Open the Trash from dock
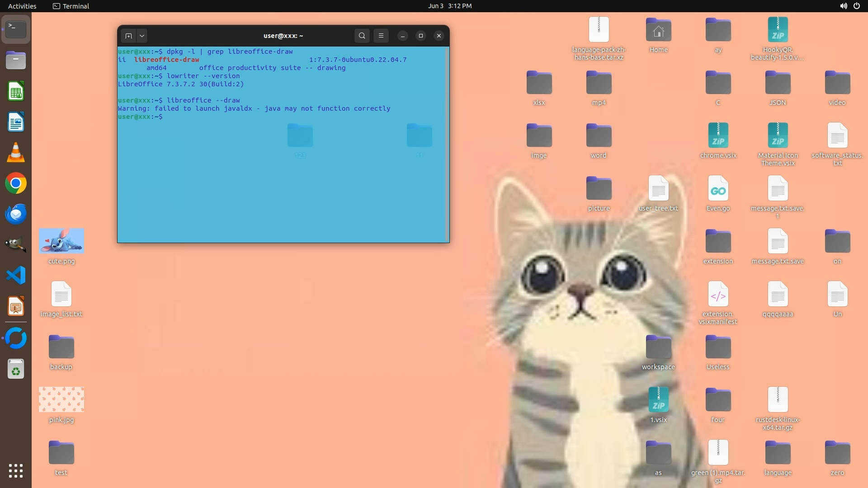Screen dimensions: 868x488 tap(16, 369)
